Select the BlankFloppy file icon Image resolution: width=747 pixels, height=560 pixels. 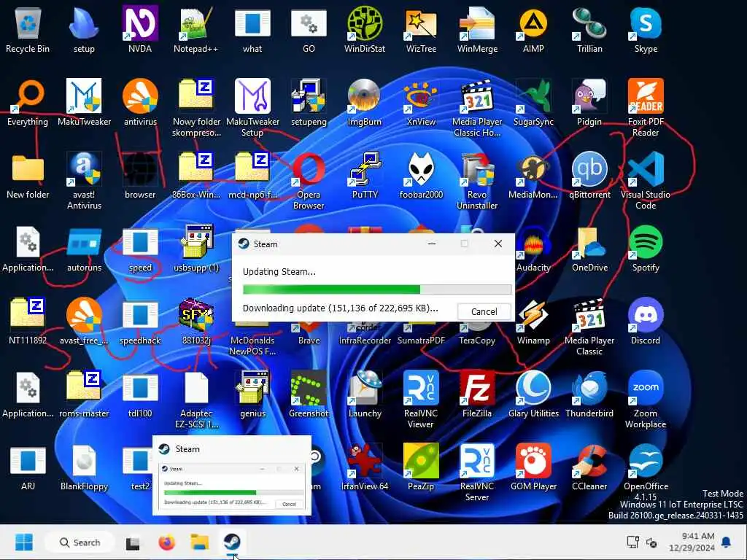point(84,467)
